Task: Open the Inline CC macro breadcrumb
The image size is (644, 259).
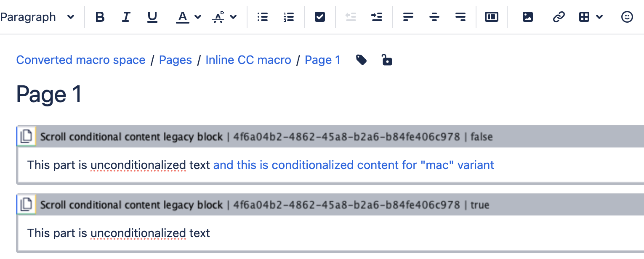Action: (x=248, y=60)
